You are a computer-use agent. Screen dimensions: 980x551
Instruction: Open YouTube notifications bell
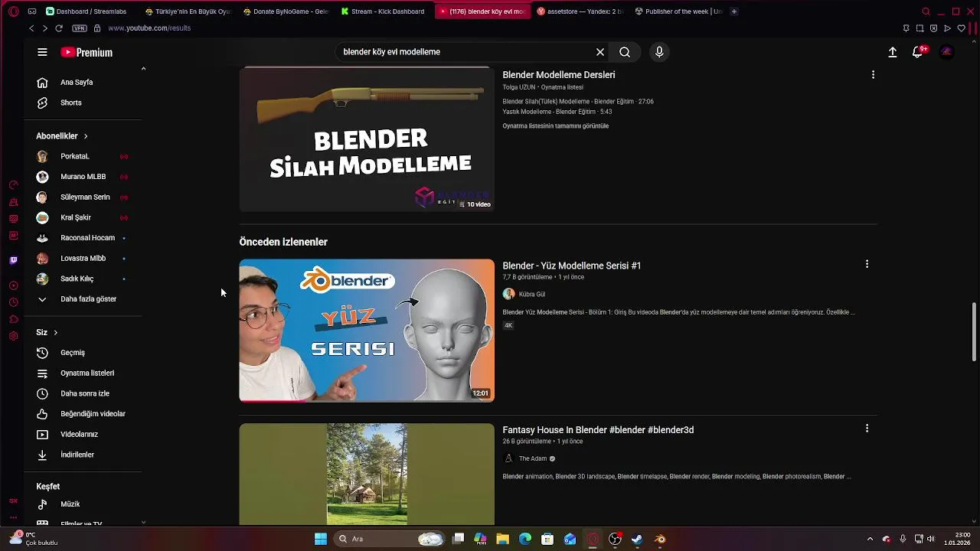[918, 52]
